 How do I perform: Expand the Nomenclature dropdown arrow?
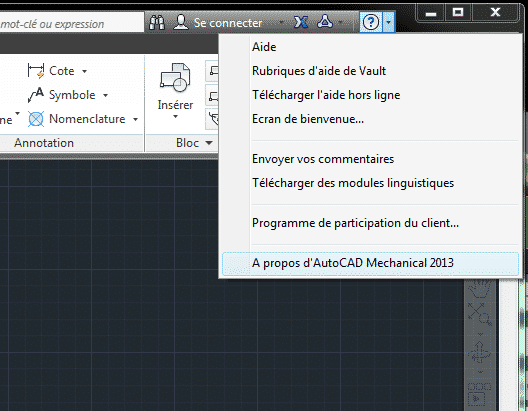[x=135, y=119]
